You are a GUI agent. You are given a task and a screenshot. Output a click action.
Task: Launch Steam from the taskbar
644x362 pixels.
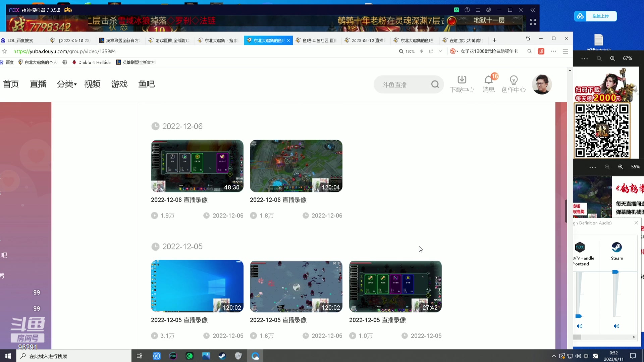click(222, 356)
